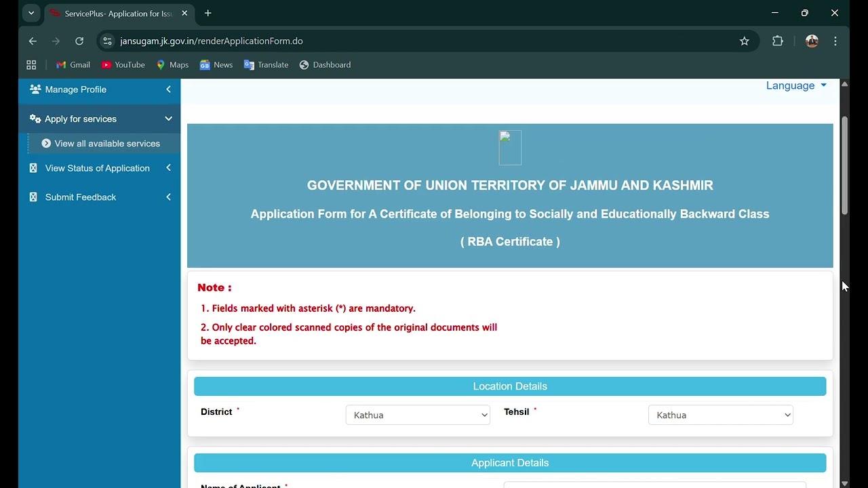This screenshot has height=488, width=868.
Task: Open a new browser tab
Action: (208, 13)
